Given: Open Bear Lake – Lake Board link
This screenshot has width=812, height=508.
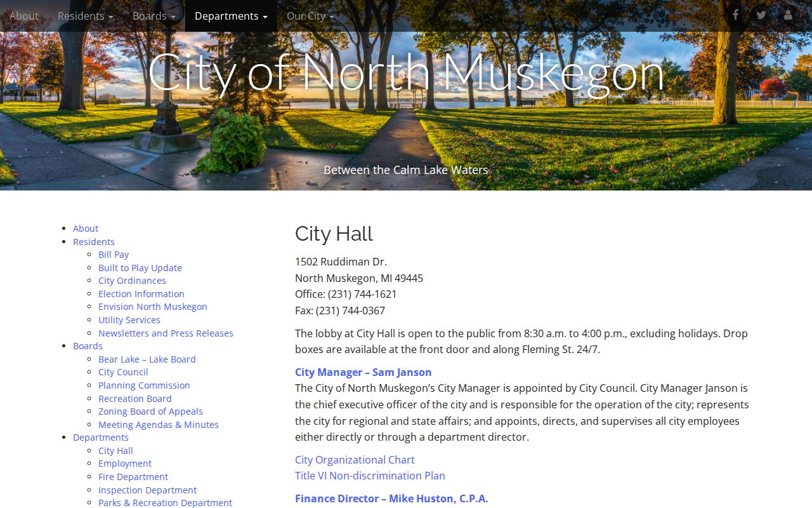Looking at the screenshot, I should tap(147, 359).
